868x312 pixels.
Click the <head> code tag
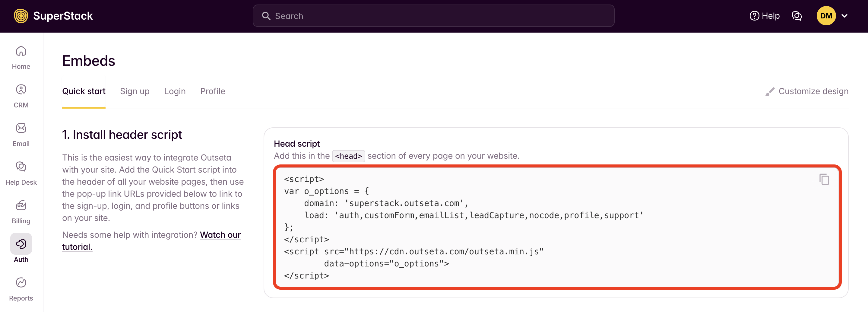coord(348,156)
